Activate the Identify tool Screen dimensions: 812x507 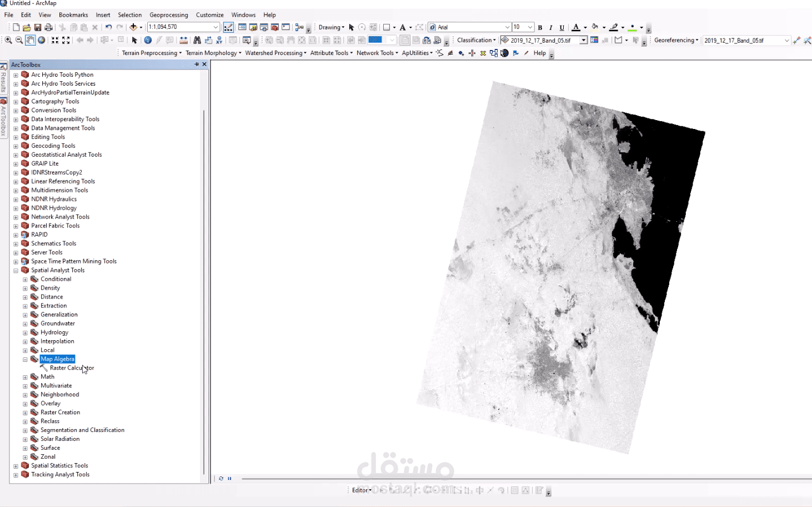pyautogui.click(x=148, y=40)
